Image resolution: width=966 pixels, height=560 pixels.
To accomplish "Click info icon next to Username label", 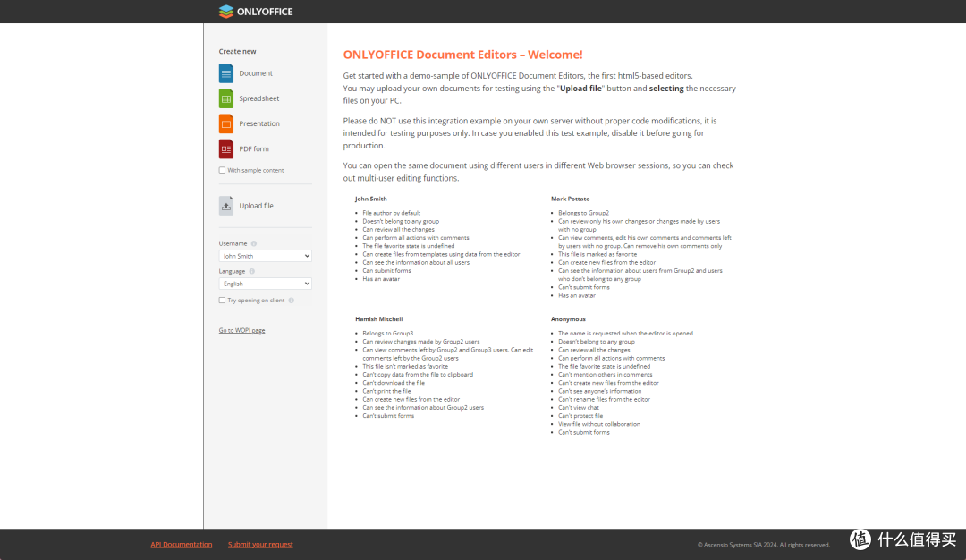I will (254, 243).
